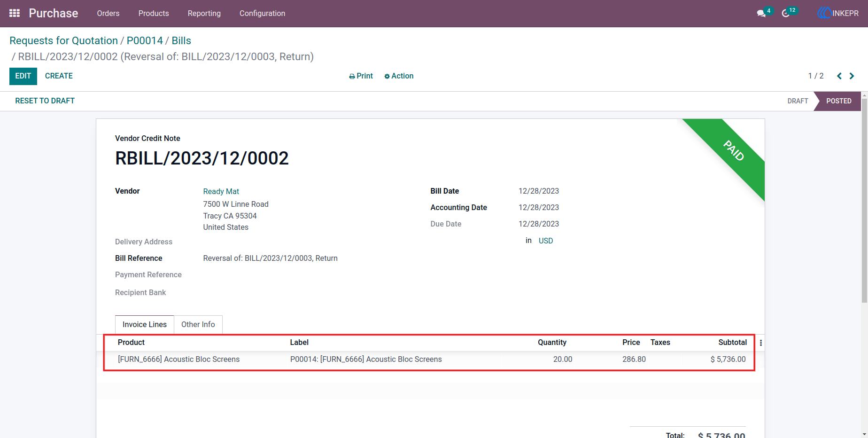This screenshot has height=438, width=868.
Task: Click the CREATE button
Action: (x=59, y=76)
